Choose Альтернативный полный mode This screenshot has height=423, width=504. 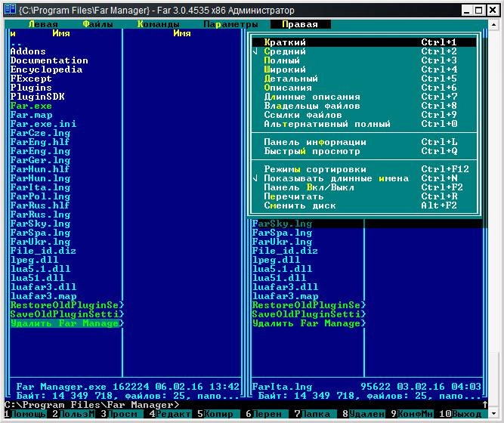pos(364,124)
